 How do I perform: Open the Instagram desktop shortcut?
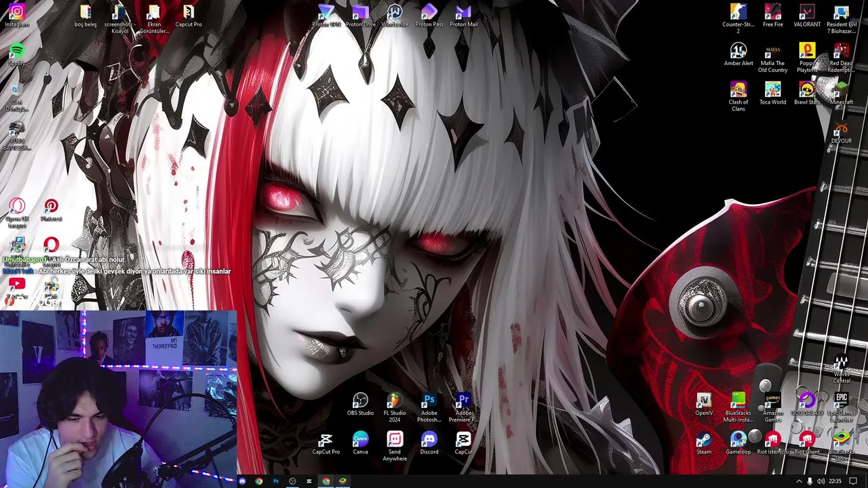pos(17,16)
